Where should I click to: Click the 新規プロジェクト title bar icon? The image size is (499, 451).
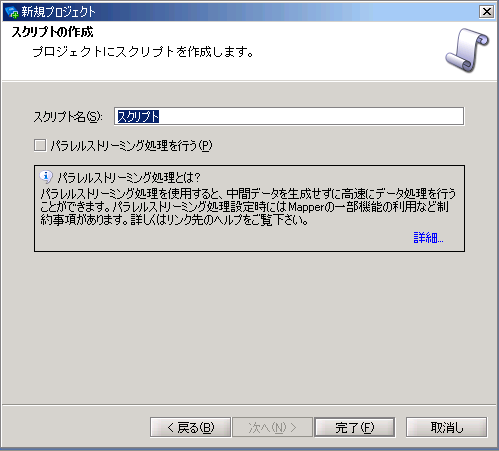[x=12, y=12]
